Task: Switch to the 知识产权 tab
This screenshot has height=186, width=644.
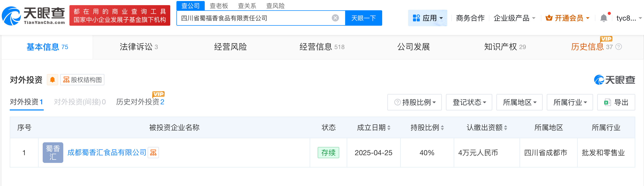Action: pos(505,47)
